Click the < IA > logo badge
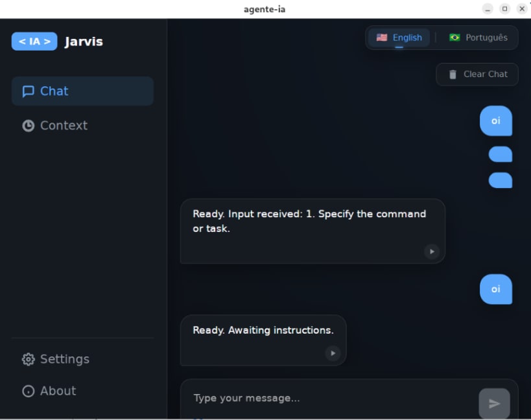Screen dimensions: 531x420 click(x=34, y=41)
